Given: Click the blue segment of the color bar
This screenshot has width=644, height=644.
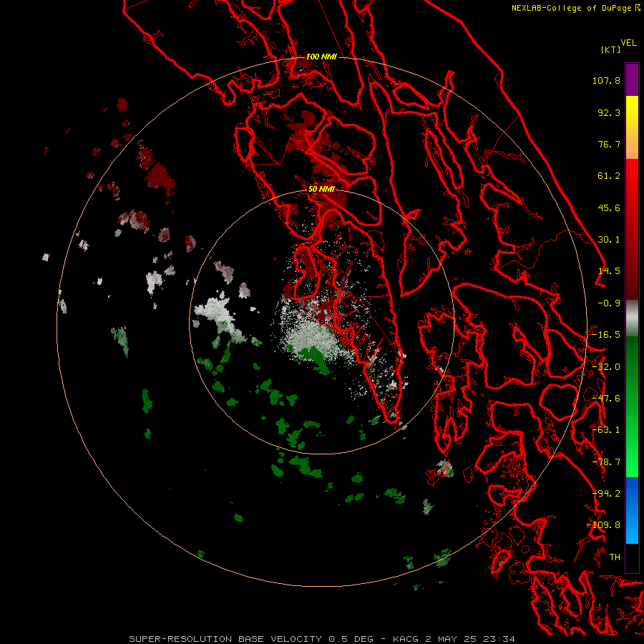Looking at the screenshot, I should pos(632,510).
